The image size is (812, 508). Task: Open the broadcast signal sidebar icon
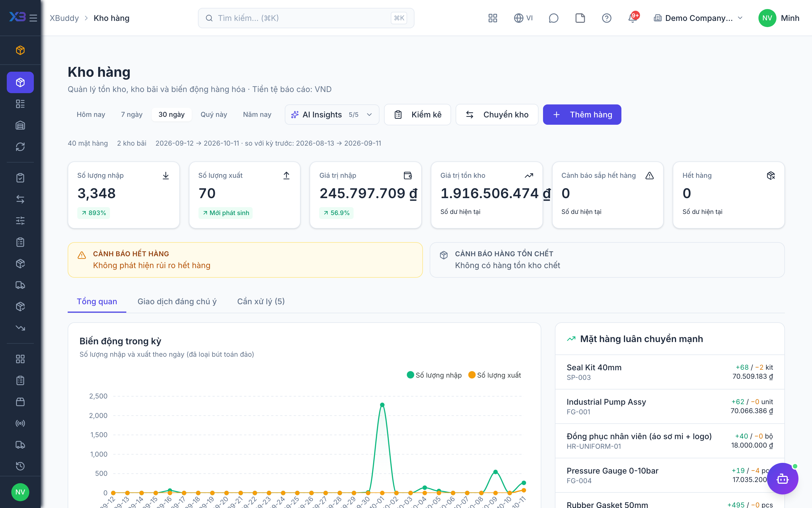(21, 423)
